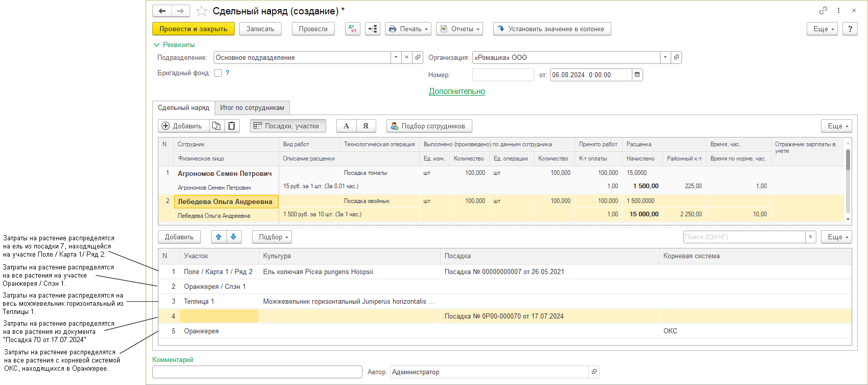Viewport: 868px width, 385px height.
Task: Move plot row up with blue arrow
Action: tap(218, 237)
